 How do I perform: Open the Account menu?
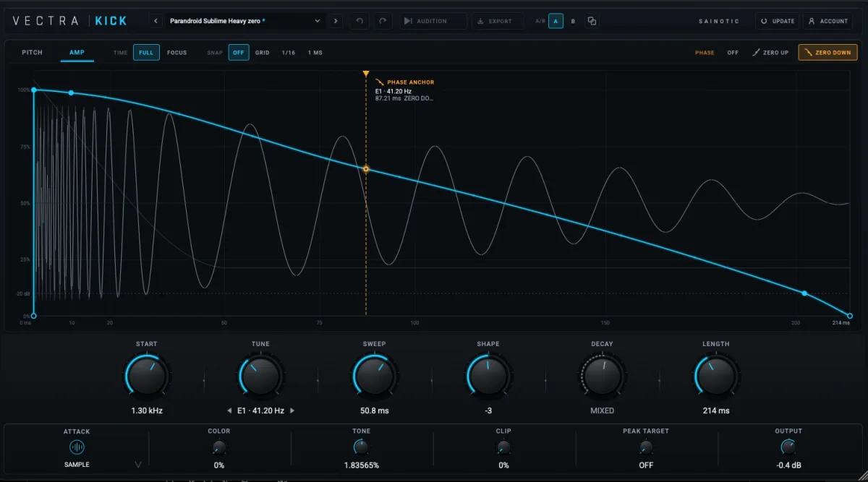[x=827, y=21]
